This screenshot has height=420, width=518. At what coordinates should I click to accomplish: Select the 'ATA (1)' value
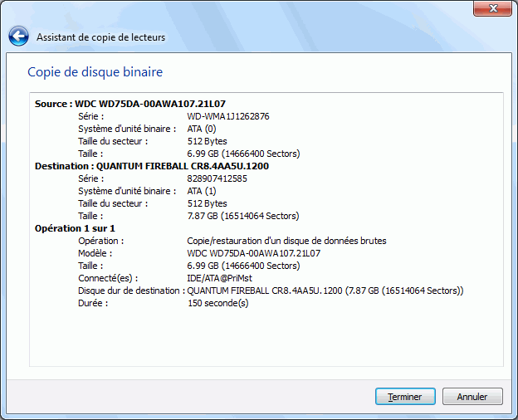click(x=202, y=191)
